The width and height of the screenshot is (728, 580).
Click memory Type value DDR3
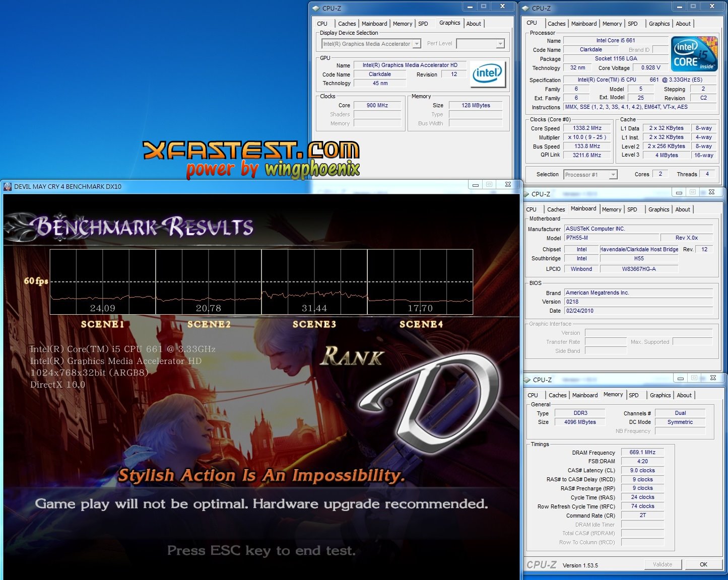coord(580,413)
